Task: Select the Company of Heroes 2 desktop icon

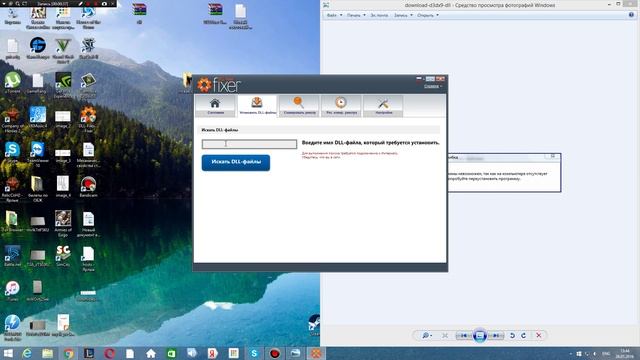Action: (x=12, y=119)
